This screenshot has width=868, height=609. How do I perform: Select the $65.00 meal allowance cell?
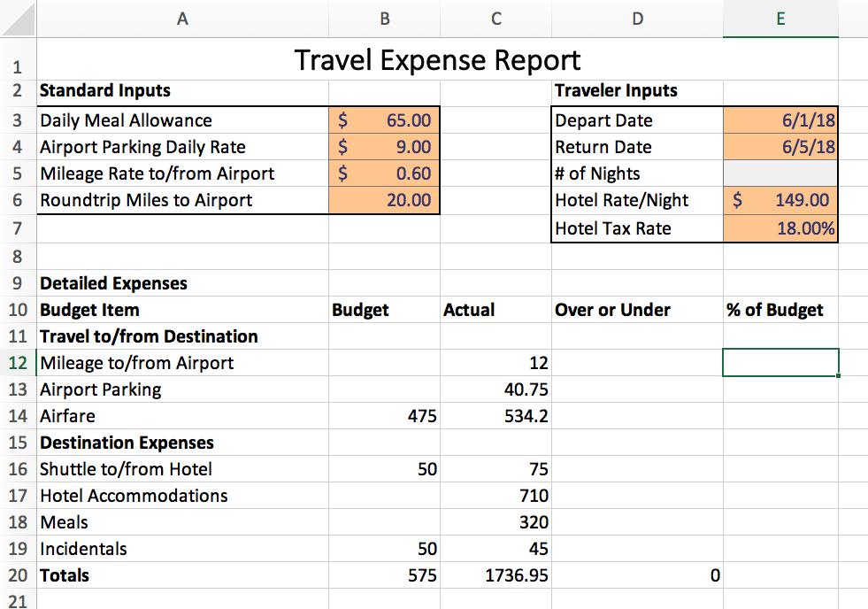coord(385,120)
